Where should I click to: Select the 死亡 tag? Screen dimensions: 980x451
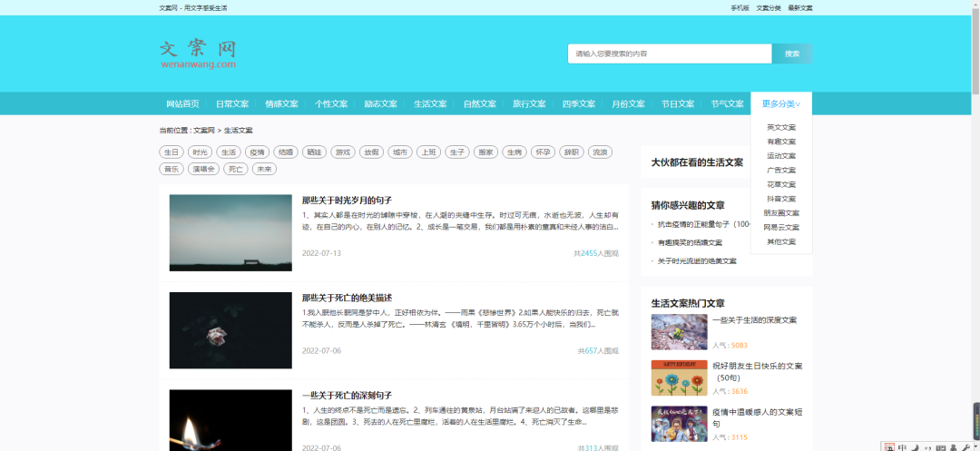point(236,169)
